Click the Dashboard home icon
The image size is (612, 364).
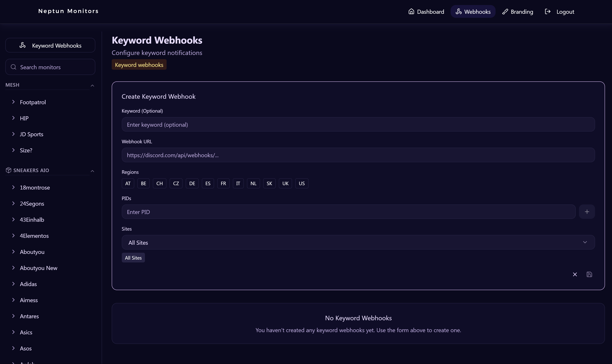pos(411,12)
